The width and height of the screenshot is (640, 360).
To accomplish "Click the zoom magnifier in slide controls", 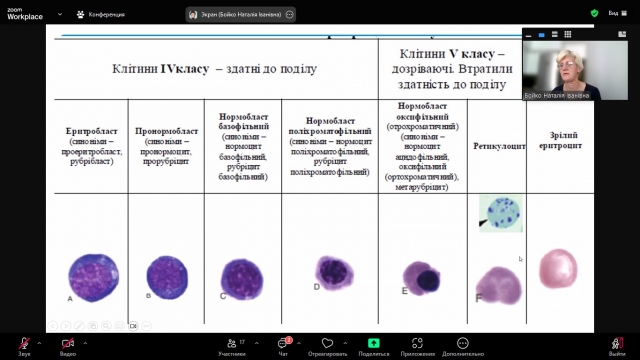I will [106, 326].
